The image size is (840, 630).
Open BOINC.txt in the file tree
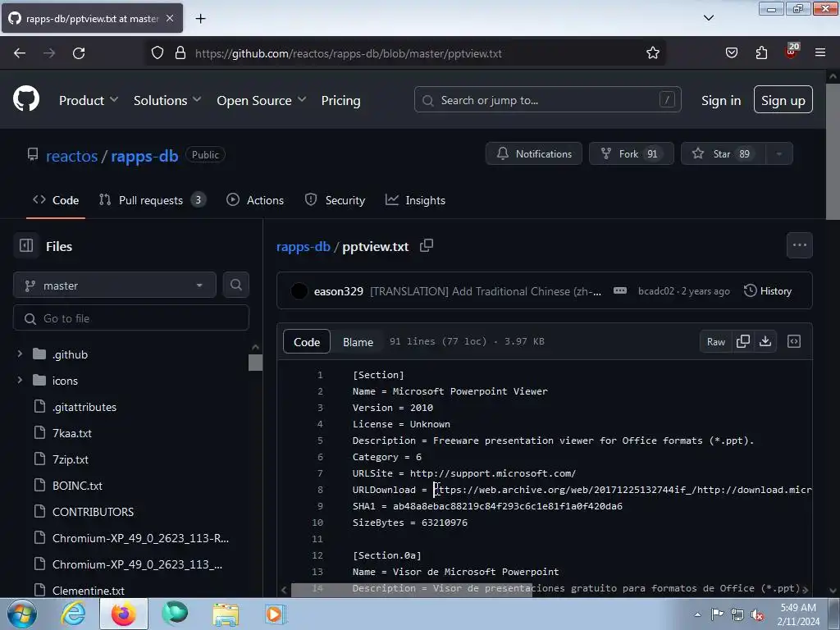[77, 486]
